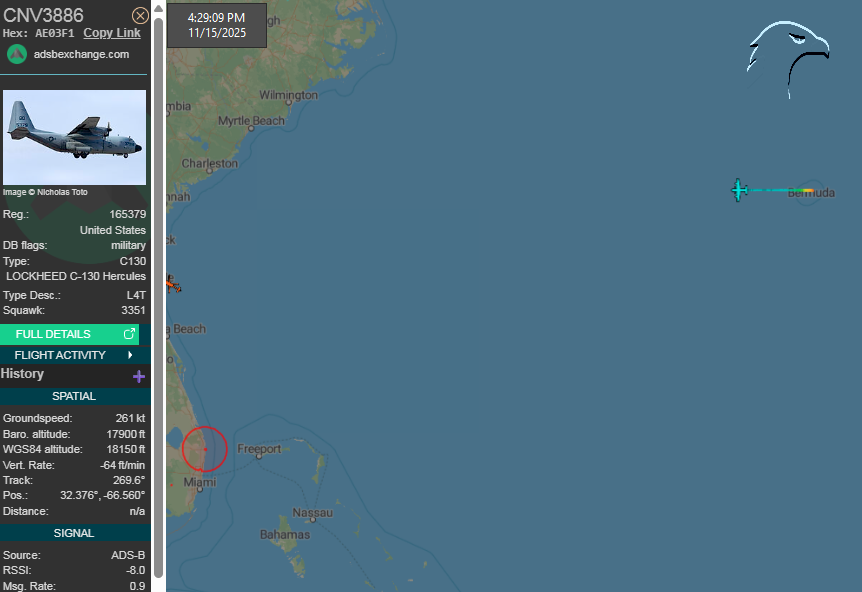Click the external-link icon on FULL DETAILS

[x=129, y=334]
